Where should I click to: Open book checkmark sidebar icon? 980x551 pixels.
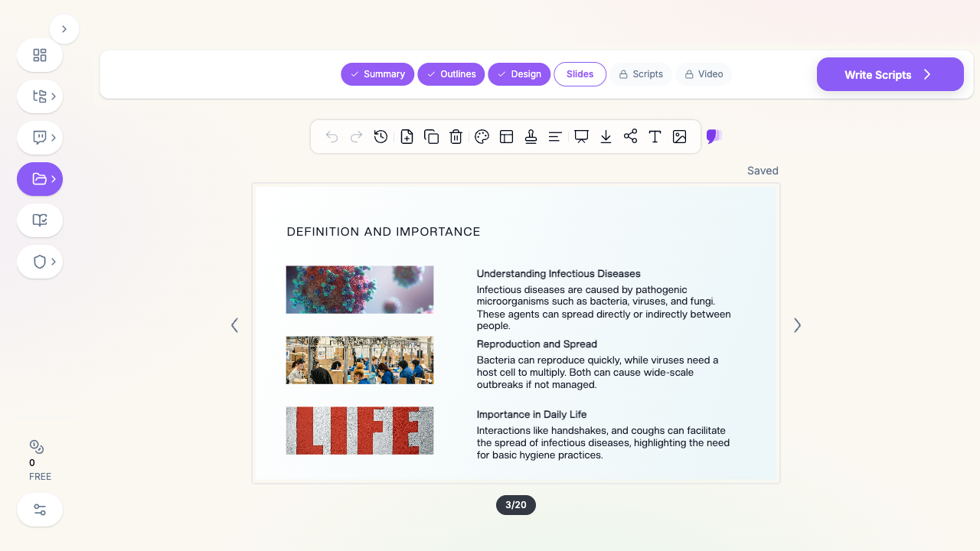(x=40, y=220)
